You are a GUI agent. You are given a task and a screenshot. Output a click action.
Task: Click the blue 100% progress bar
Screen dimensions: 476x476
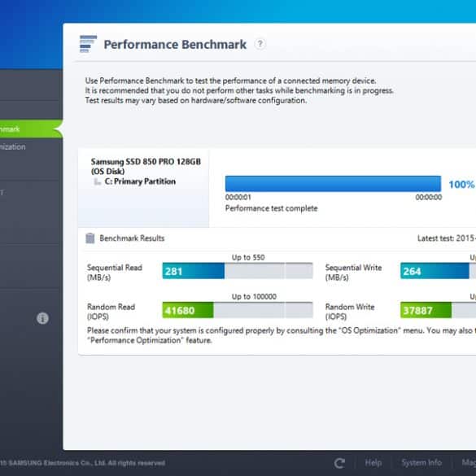pyautogui.click(x=333, y=184)
